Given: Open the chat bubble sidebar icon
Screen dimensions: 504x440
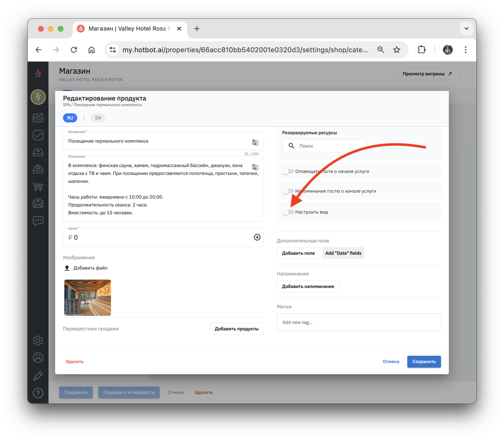Looking at the screenshot, I should (38, 221).
